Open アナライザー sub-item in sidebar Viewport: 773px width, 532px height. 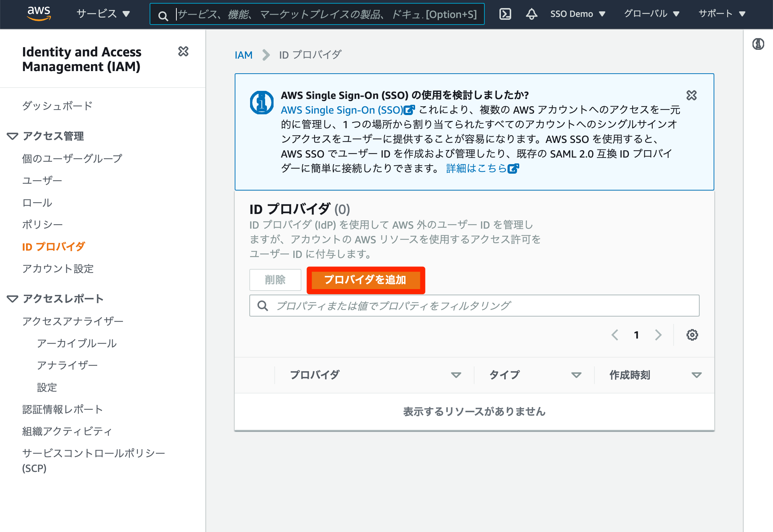(67, 365)
